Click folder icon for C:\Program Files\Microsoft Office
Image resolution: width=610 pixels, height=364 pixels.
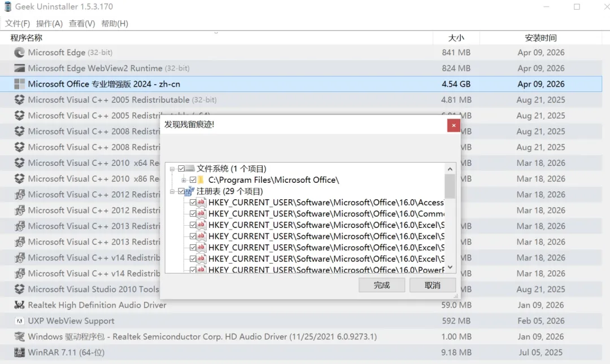[x=201, y=180]
